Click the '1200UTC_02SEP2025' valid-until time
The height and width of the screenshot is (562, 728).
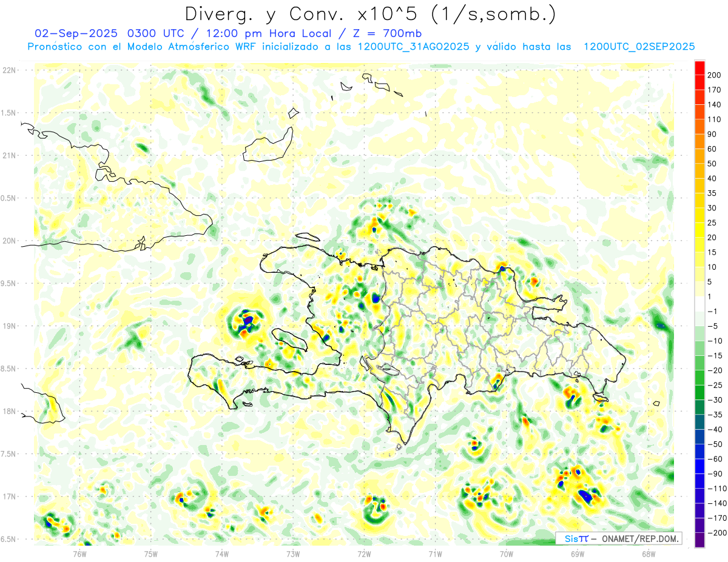coord(639,47)
